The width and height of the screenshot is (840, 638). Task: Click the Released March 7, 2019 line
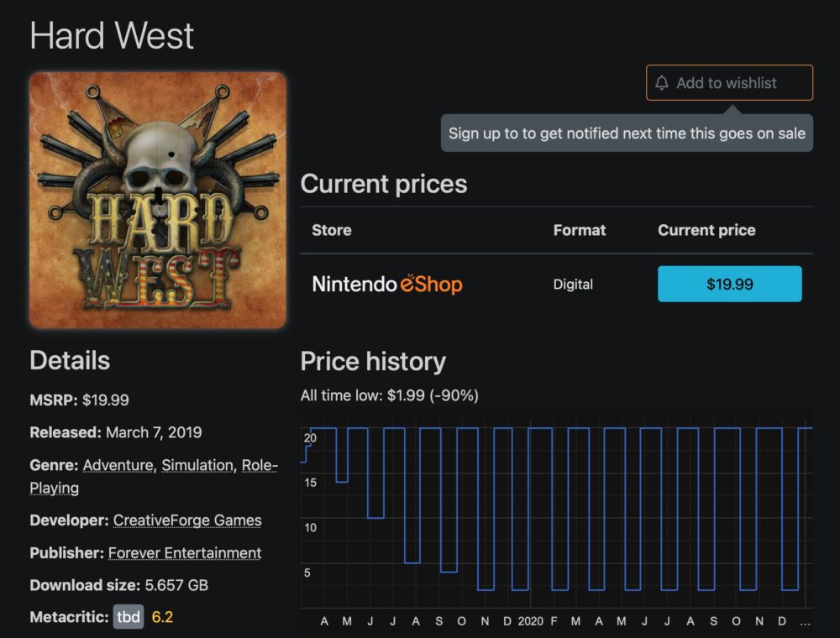[116, 432]
